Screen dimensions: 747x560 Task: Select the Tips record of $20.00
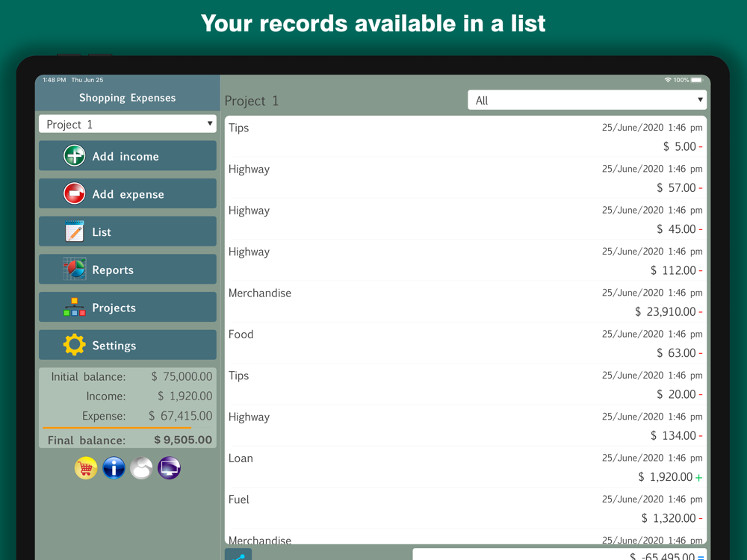(x=465, y=385)
